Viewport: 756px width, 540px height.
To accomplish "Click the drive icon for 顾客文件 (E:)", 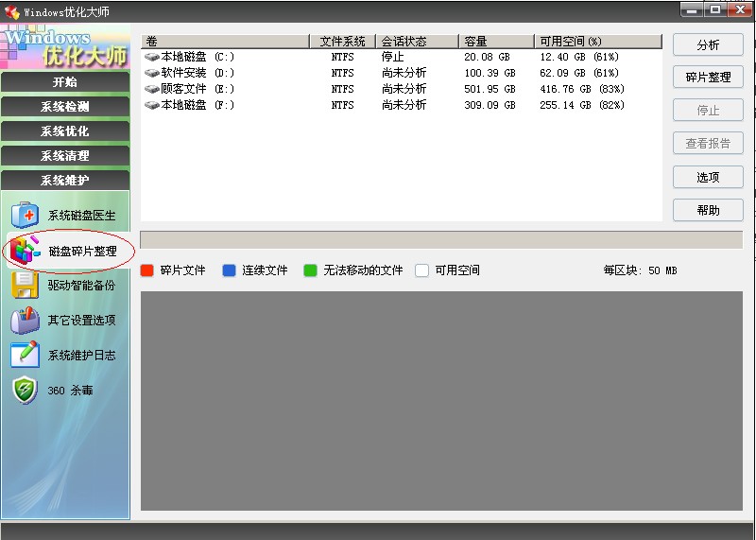I will [x=152, y=89].
